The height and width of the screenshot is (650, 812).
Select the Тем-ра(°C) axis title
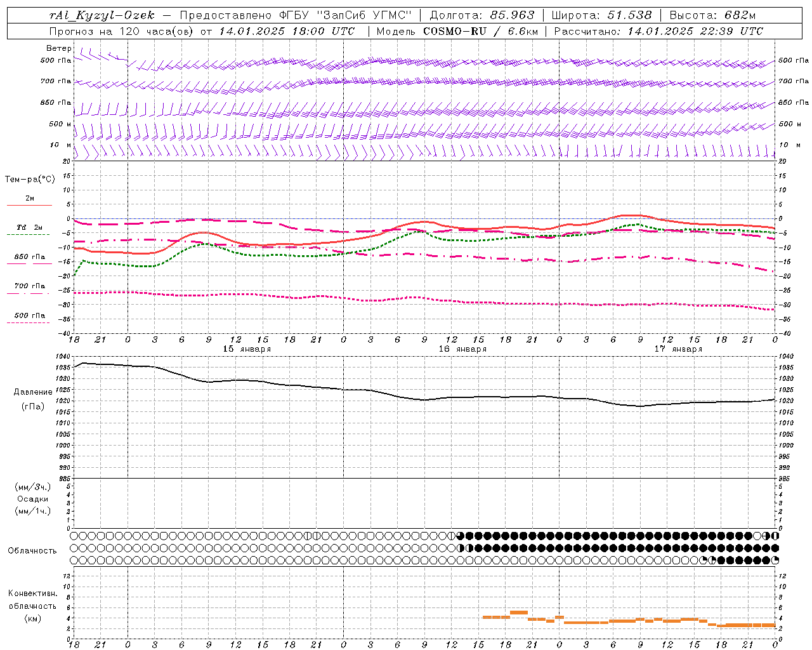(x=30, y=180)
